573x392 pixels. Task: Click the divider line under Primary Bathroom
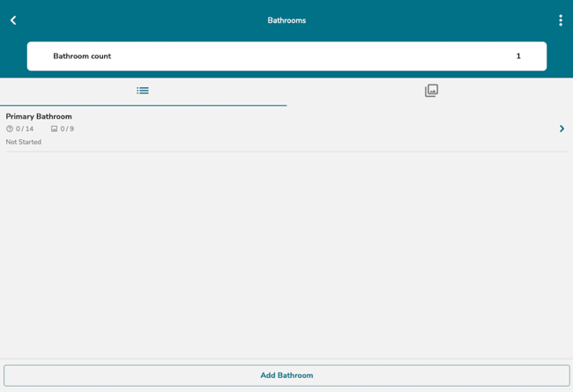pyautogui.click(x=286, y=152)
